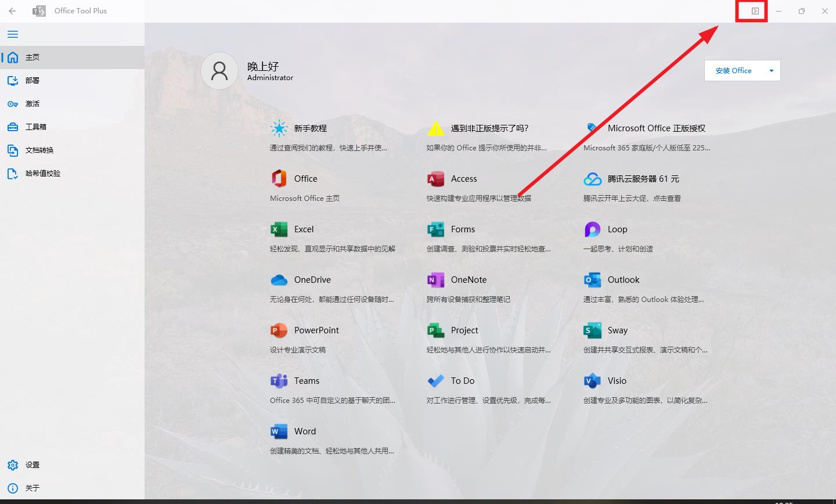Switch to the 激活 section
The height and width of the screenshot is (504, 836).
[x=32, y=103]
